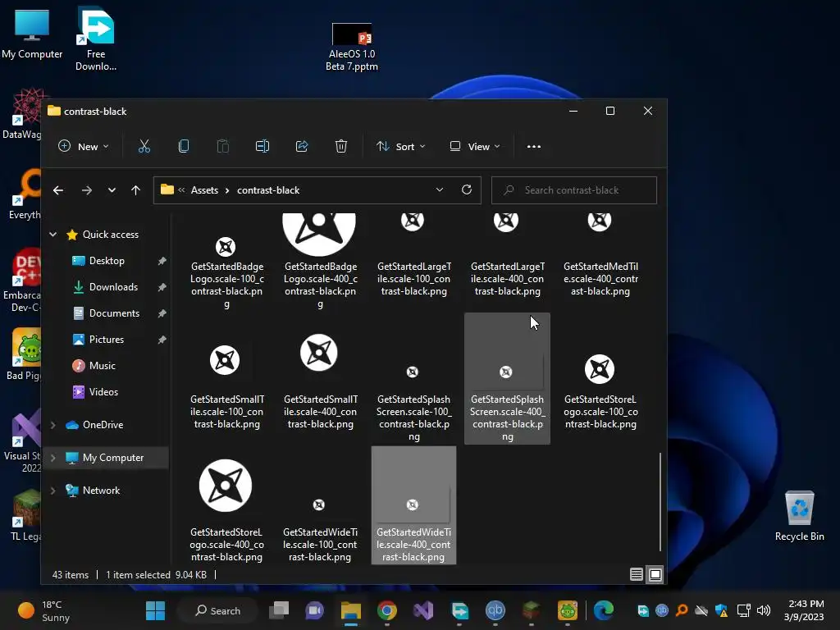The image size is (840, 630).
Task: Open the weather widget showing 18°C Sunny
Action: (44, 610)
